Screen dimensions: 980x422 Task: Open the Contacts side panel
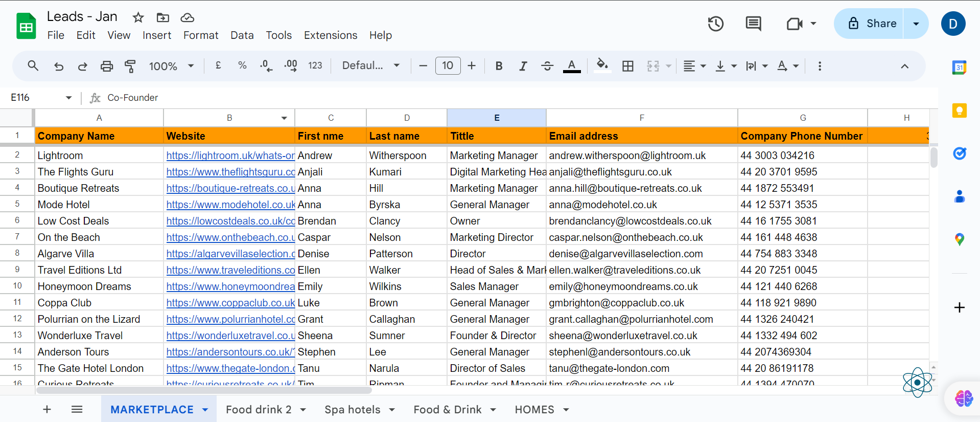(959, 196)
